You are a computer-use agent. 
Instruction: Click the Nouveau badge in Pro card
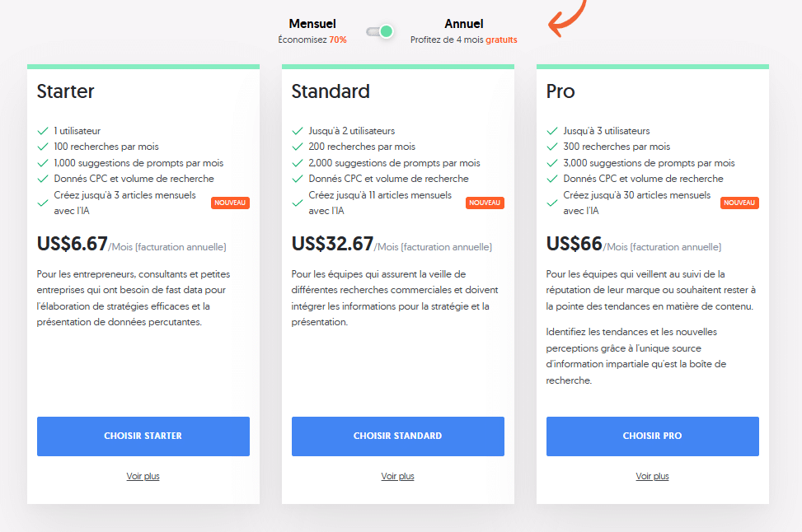[739, 203]
